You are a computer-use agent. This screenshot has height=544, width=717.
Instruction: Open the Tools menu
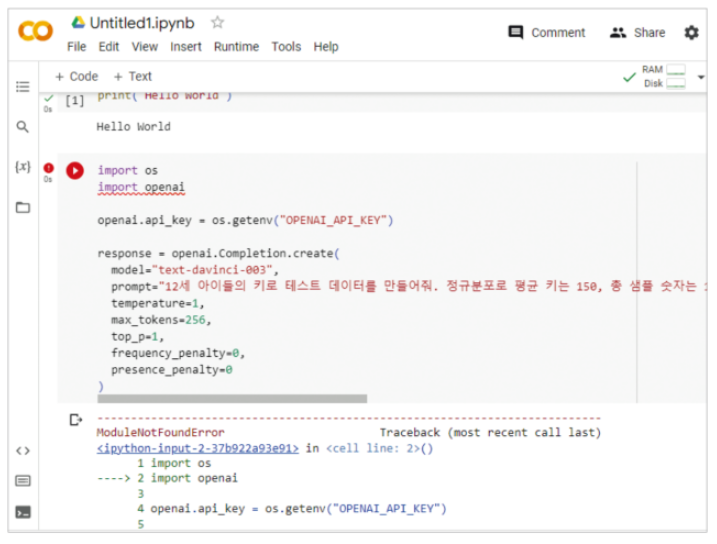(286, 47)
